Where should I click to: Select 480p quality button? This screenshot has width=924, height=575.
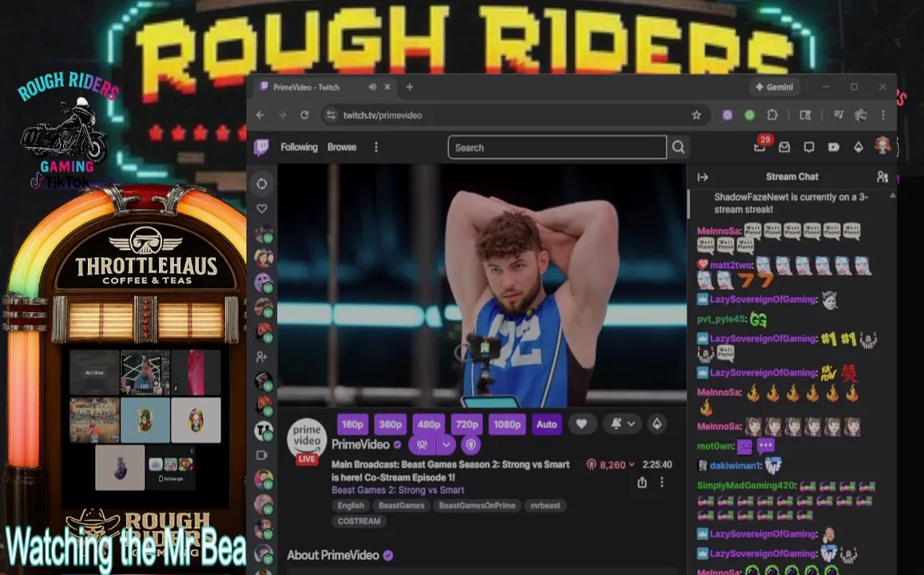(x=428, y=424)
